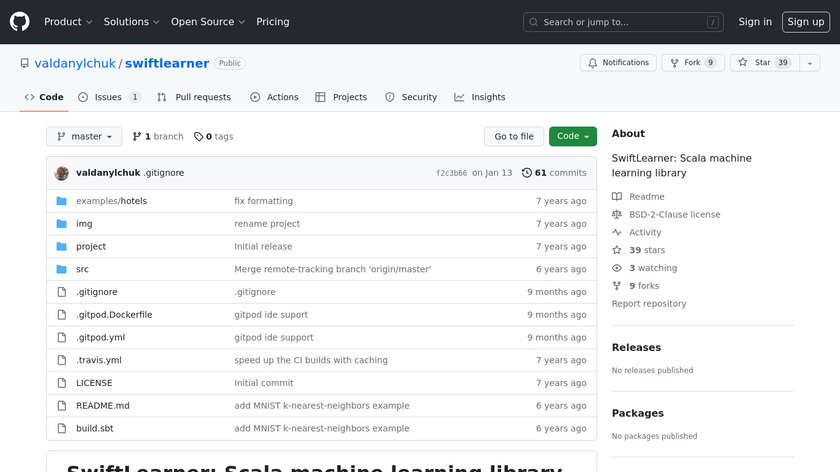
Task: Open the .gitpod.Dockerfile file name
Action: click(x=114, y=314)
